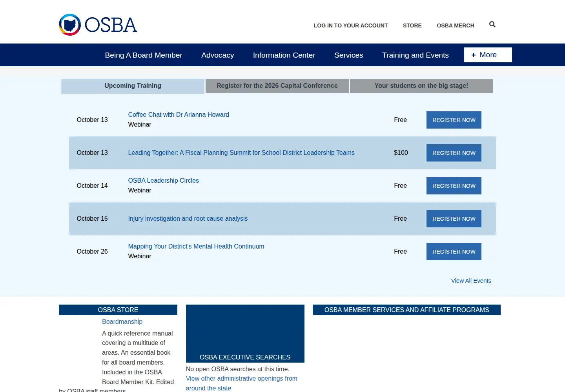This screenshot has height=392, width=565.
Task: View other administrative openings link
Action: point(241,383)
